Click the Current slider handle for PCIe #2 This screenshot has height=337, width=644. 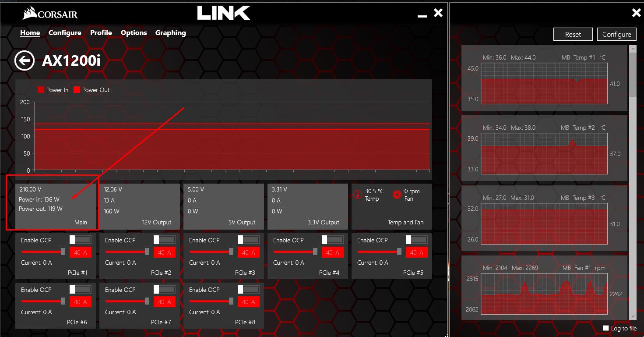147,252
